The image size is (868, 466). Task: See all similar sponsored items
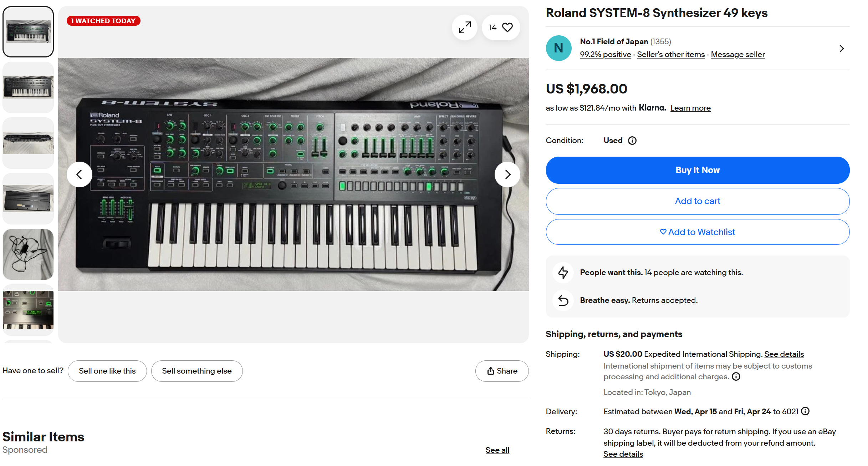tap(497, 450)
